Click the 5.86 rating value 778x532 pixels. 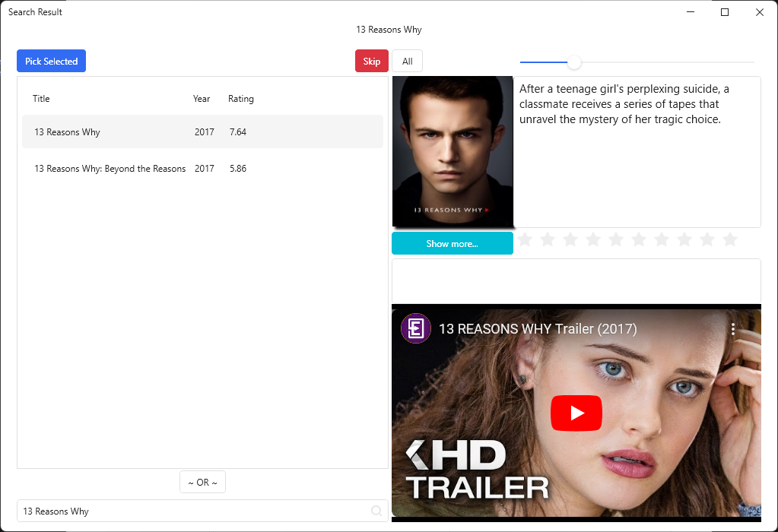click(238, 169)
